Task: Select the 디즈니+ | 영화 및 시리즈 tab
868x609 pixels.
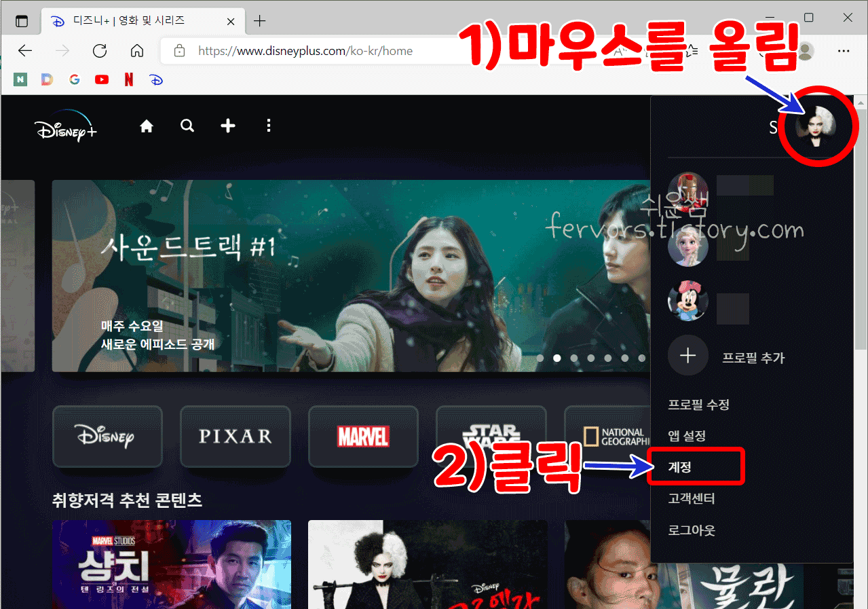Action: 143,21
